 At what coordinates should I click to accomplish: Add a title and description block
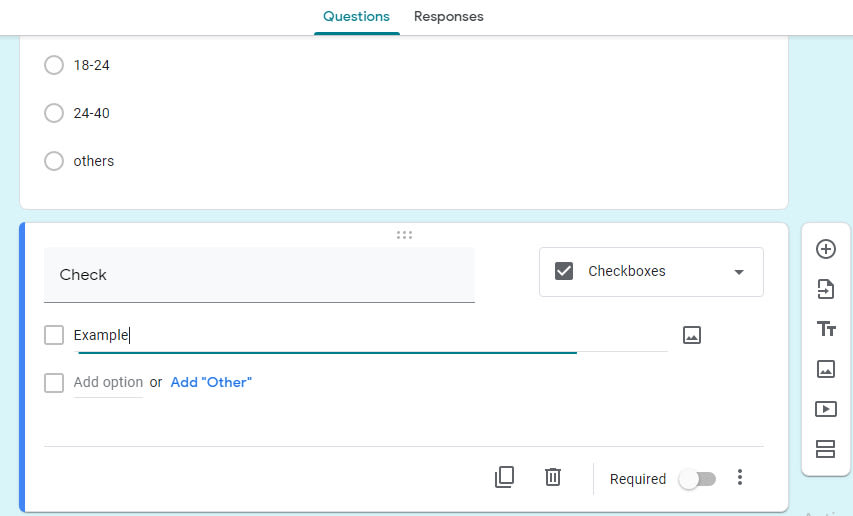[826, 329]
